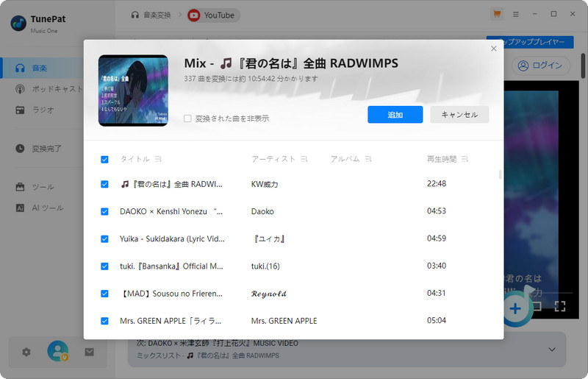Uncheck the Yuika - Sukidakara row
588x379 pixels.
click(x=104, y=239)
